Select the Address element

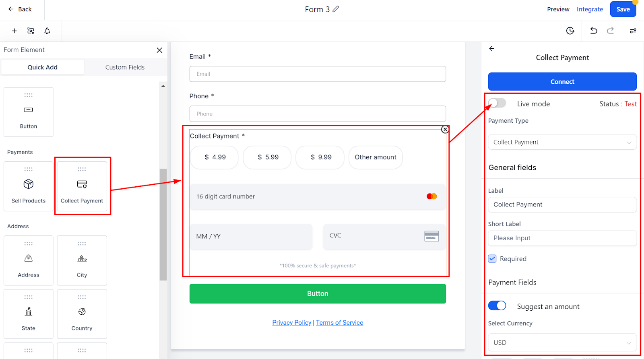[x=29, y=260]
